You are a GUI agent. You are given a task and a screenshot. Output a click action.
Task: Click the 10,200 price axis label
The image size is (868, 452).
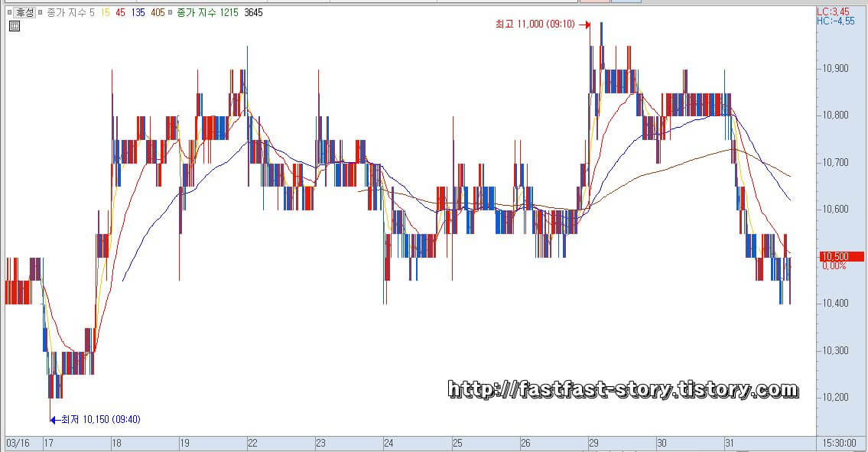coord(835,397)
